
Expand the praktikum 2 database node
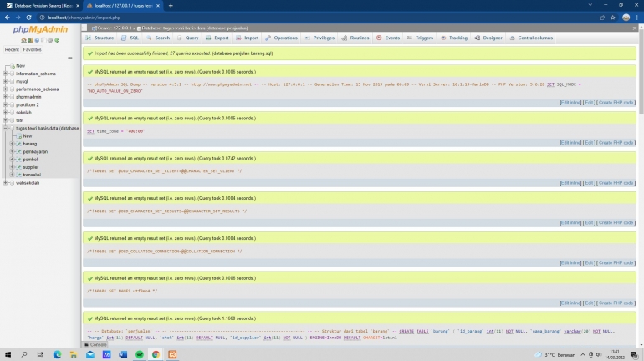pyautogui.click(x=5, y=104)
